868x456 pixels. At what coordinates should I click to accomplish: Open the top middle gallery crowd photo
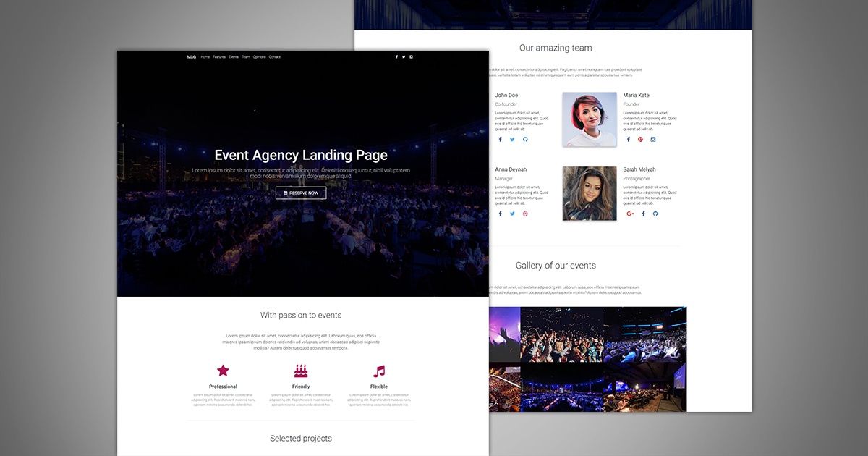[562, 334]
